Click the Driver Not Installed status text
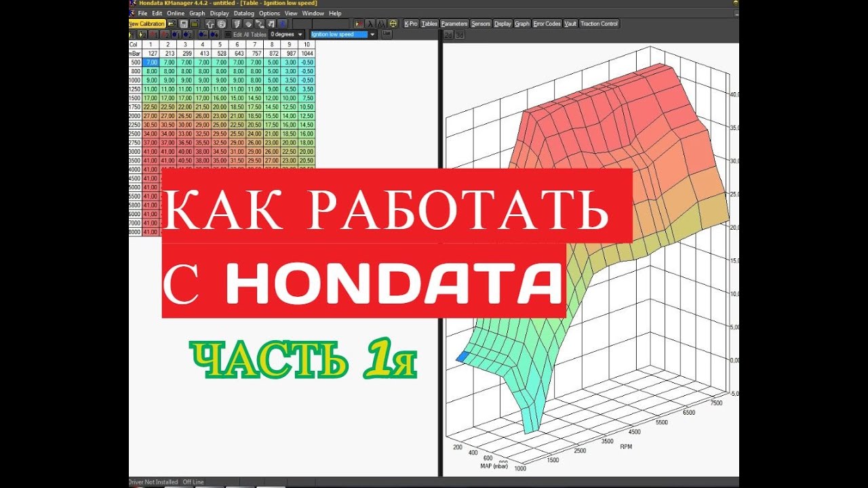868x488 pixels. (x=153, y=482)
